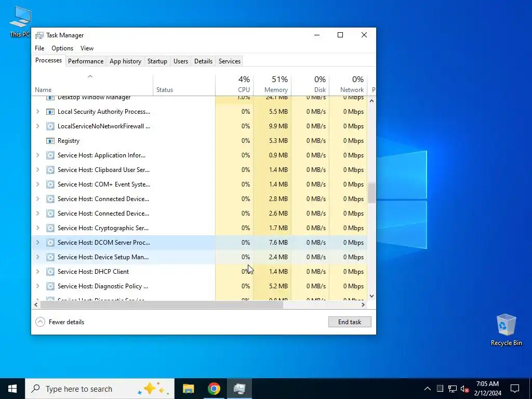Expand Service Host: COM+ Event Syste... row
This screenshot has height=399, width=532.
pyautogui.click(x=37, y=184)
